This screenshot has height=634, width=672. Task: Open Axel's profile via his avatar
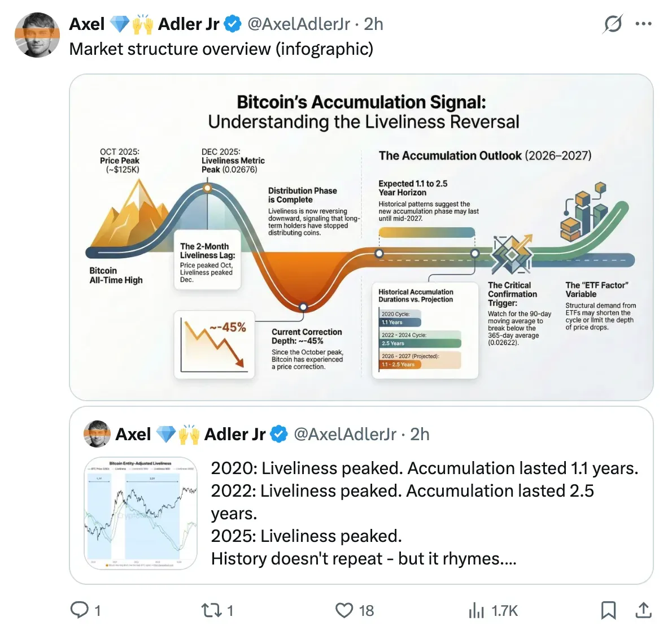tap(37, 35)
